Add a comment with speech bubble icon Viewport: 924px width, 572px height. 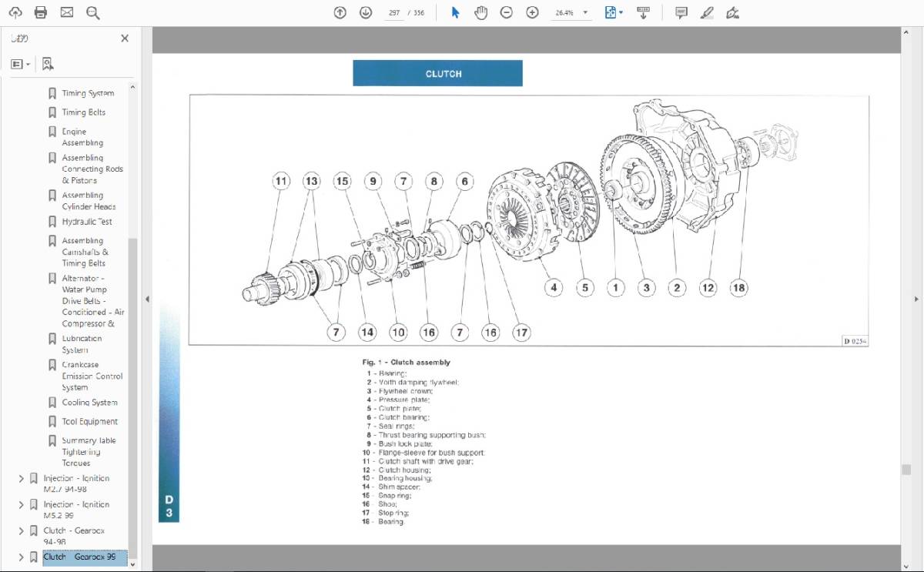pos(681,12)
